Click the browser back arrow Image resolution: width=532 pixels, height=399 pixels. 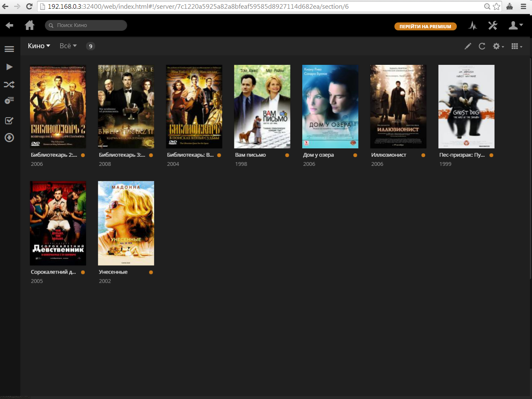5,6
